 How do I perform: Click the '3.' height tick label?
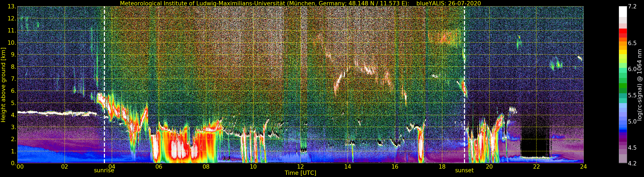[14, 127]
